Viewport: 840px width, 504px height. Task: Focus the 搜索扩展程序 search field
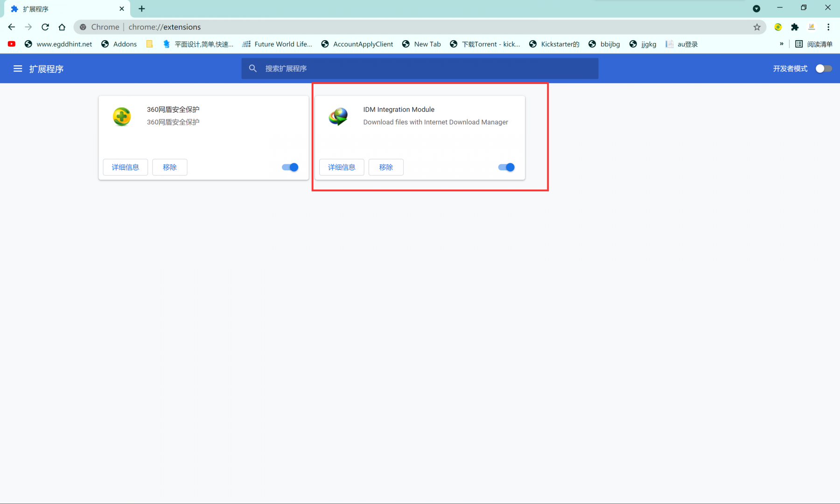(420, 69)
